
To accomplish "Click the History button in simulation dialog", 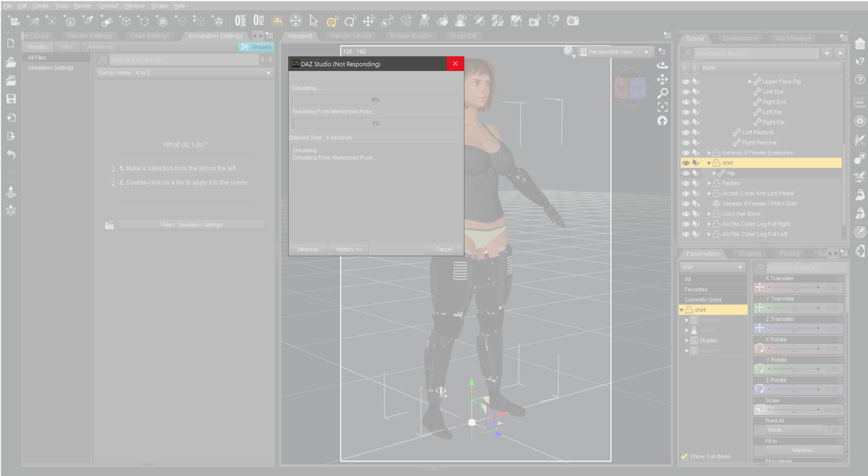I will [x=349, y=250].
